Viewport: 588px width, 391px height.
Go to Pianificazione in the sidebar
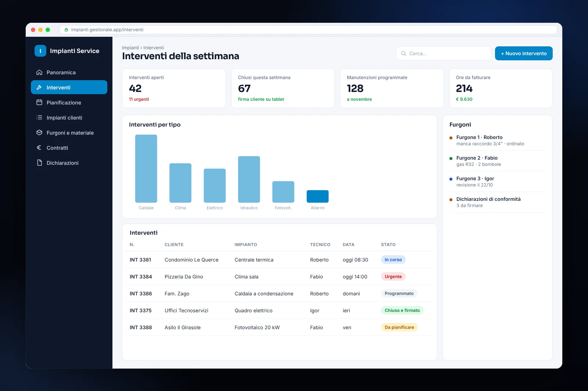69,103
